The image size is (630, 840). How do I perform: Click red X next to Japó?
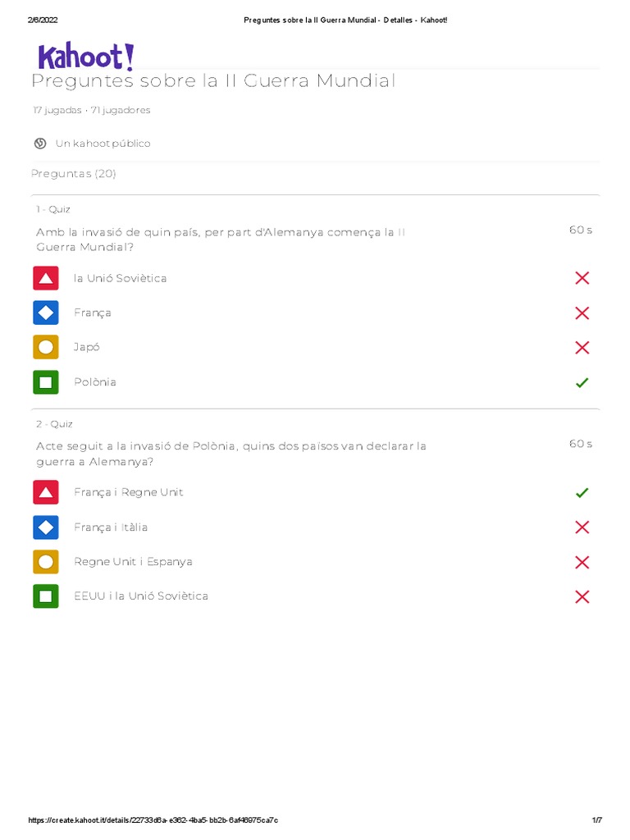click(582, 348)
